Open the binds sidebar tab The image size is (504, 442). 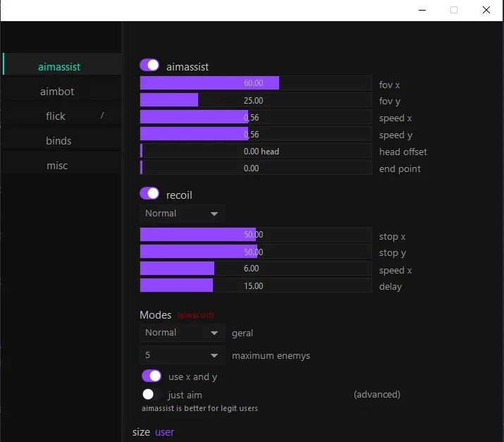pos(62,141)
